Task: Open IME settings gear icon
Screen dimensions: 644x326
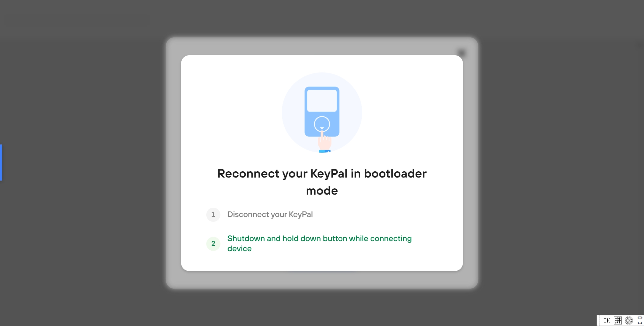Action: point(629,320)
